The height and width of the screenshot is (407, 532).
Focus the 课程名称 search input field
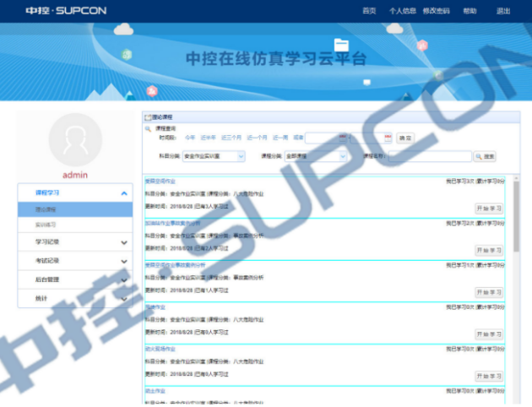coord(430,156)
